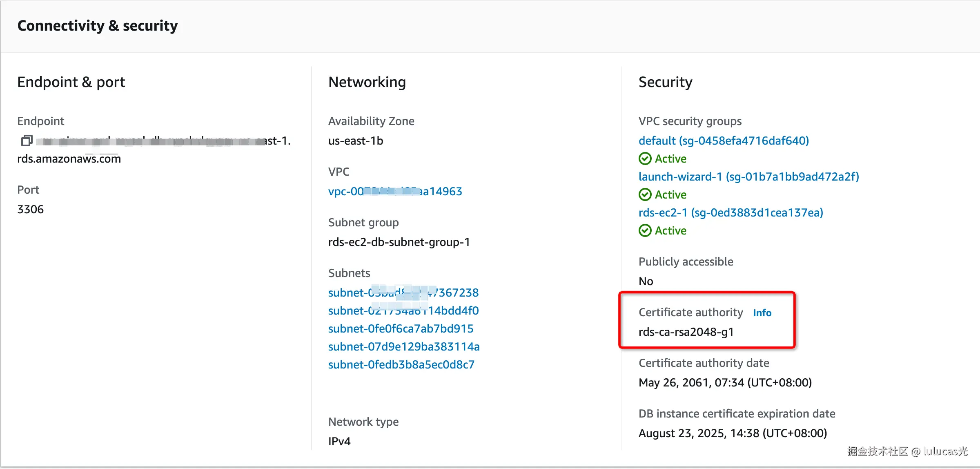Click the first Active status check icon
This screenshot has height=469, width=980.
(x=645, y=159)
